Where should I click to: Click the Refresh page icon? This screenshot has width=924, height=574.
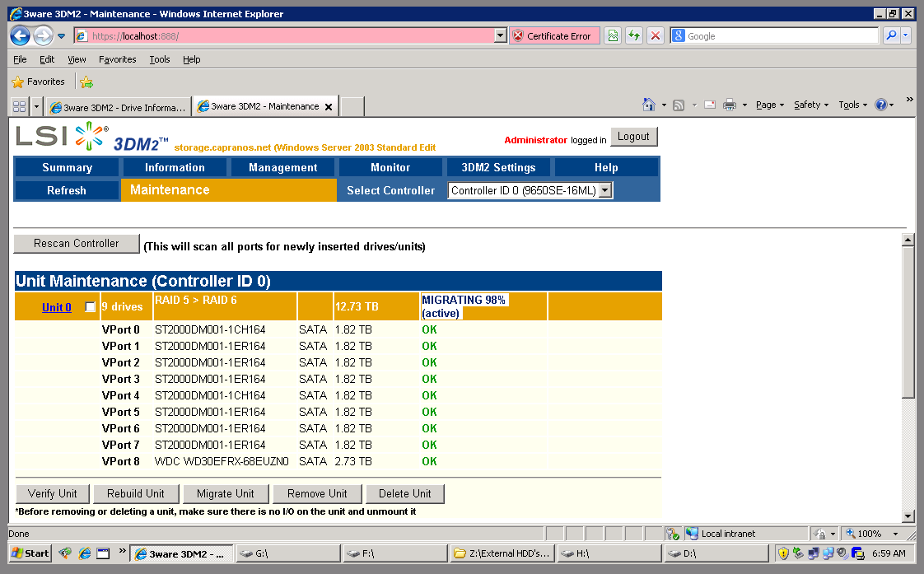click(634, 35)
